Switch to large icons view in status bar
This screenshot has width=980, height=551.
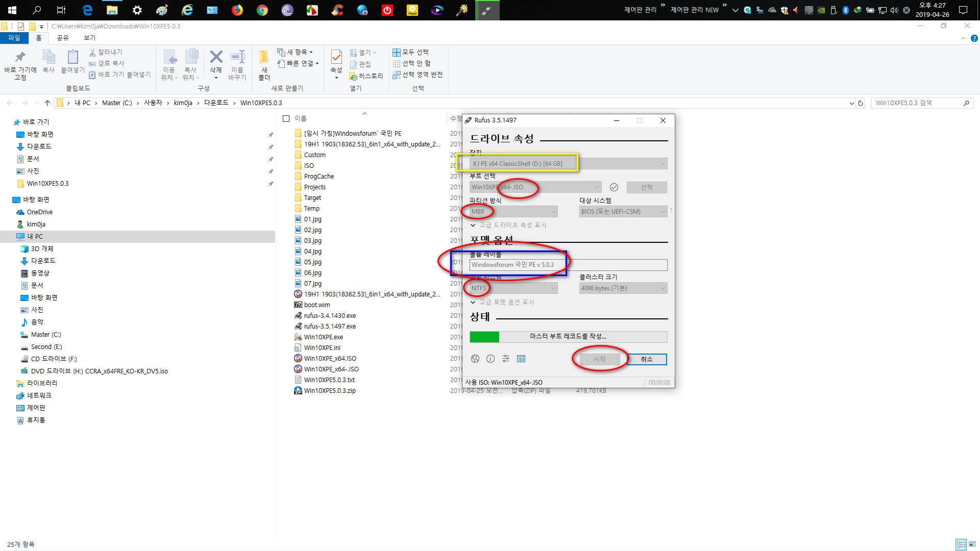pyautogui.click(x=972, y=544)
